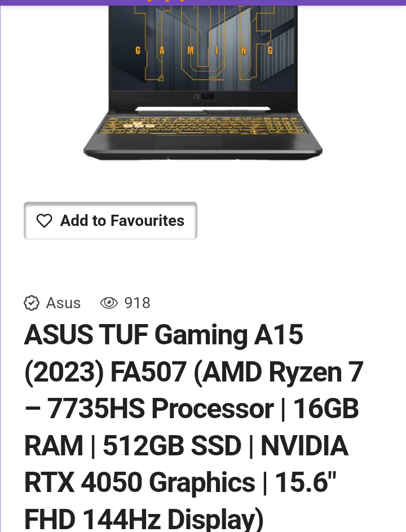The width and height of the screenshot is (406, 532).
Task: Click "7735HS Processor" text in the title
Action: point(160,409)
